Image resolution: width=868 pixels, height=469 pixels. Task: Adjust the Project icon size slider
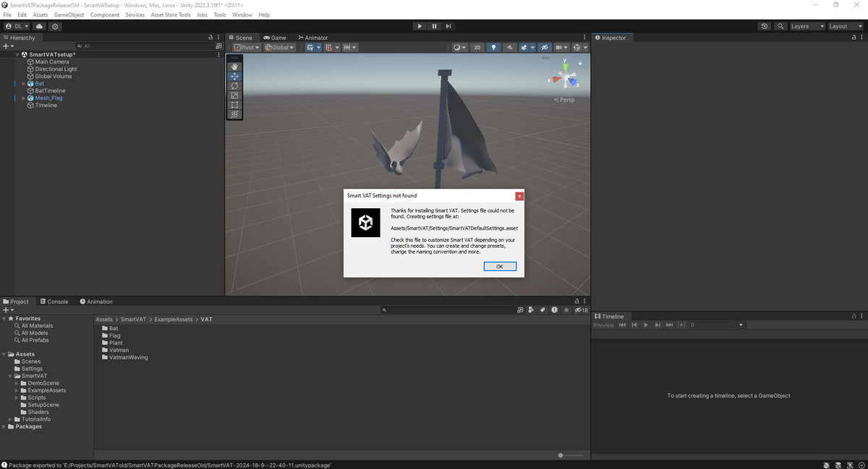[x=561, y=455]
